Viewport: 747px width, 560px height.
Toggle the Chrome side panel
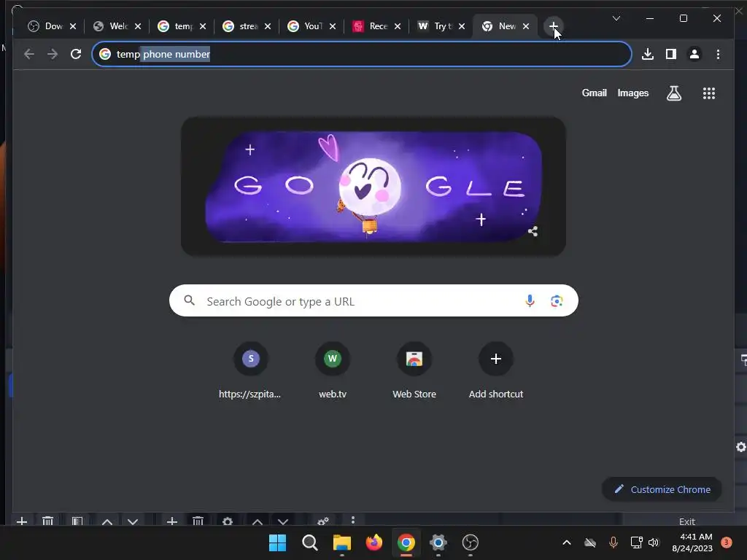tap(671, 54)
